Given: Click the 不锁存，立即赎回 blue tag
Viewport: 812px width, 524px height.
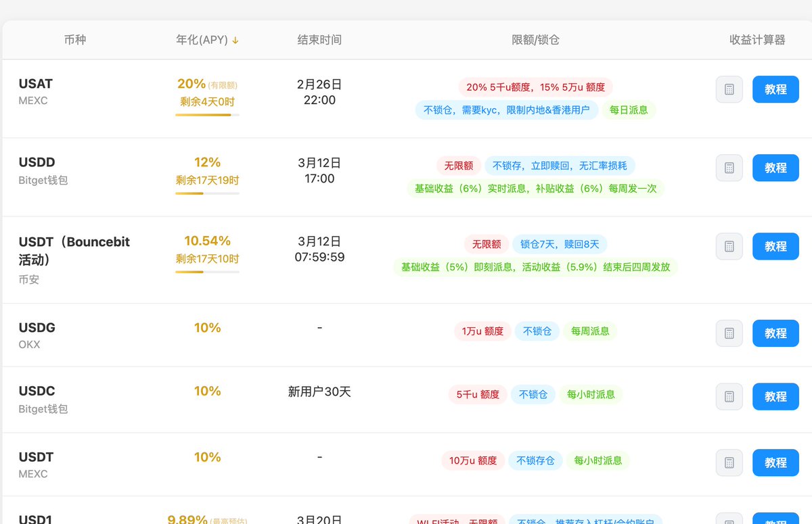Looking at the screenshot, I should [x=560, y=166].
